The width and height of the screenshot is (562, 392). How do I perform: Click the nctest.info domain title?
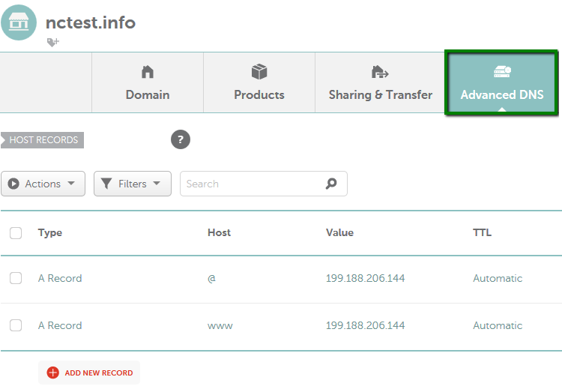click(x=91, y=22)
